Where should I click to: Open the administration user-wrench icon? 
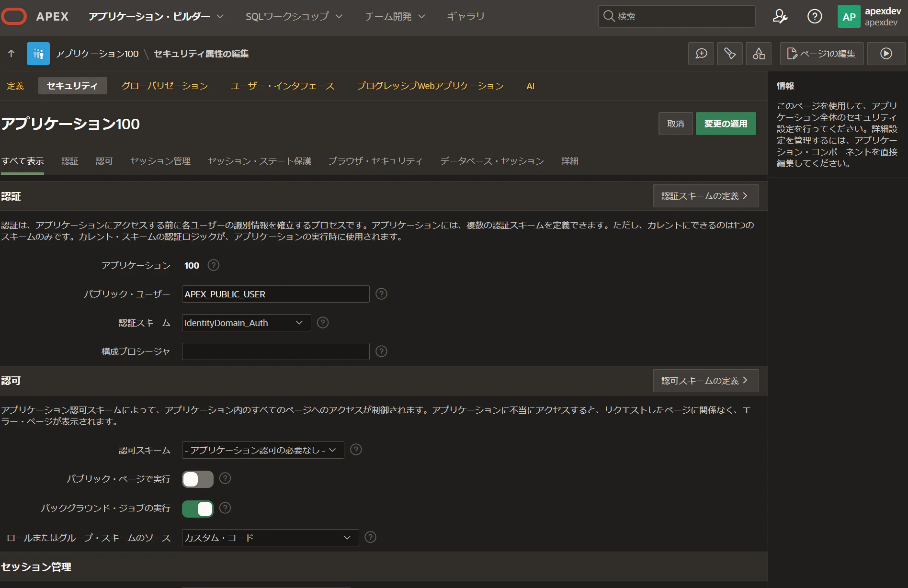coord(780,16)
